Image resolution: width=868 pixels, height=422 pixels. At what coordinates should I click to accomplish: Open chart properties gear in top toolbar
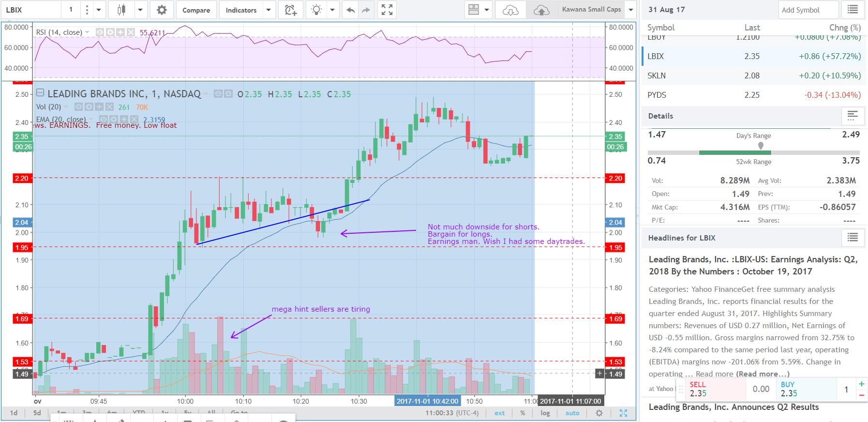click(x=162, y=10)
